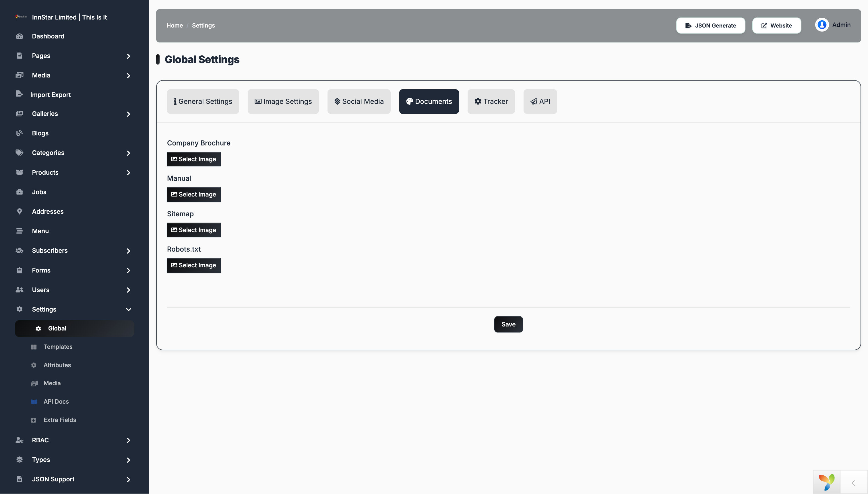Open the Social Media tab
868x494 pixels.
[x=359, y=102]
